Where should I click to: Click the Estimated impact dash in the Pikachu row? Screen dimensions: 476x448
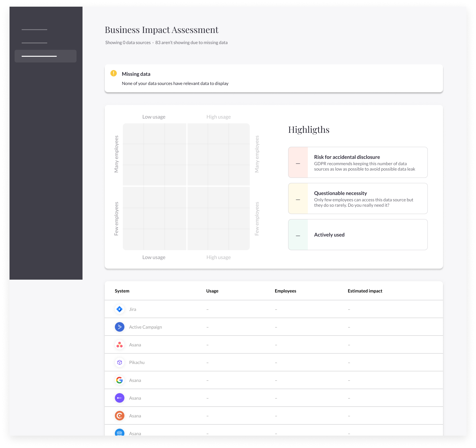coord(349,363)
